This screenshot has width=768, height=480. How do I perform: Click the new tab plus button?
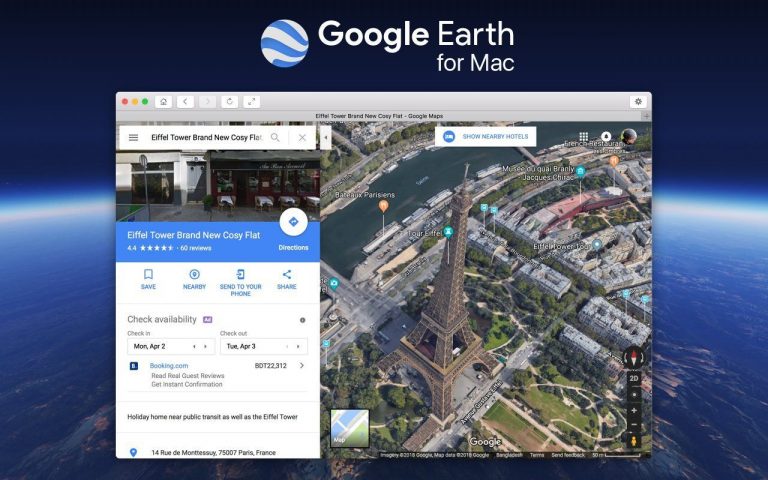point(647,116)
